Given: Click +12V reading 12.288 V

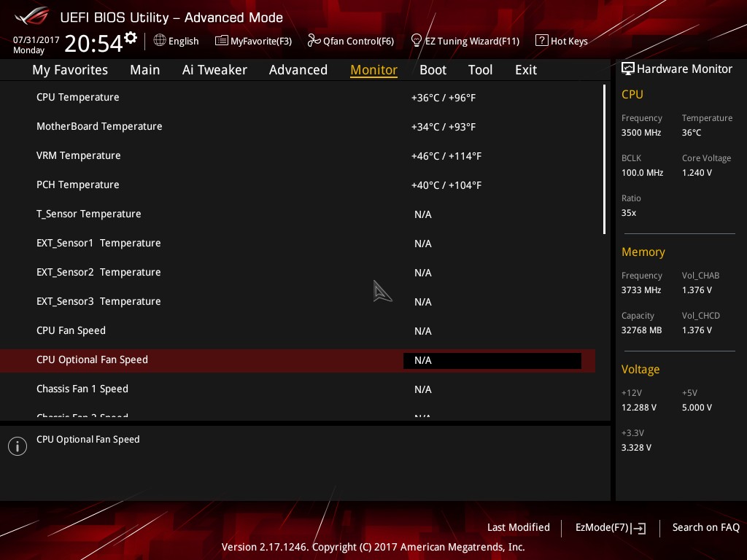Looking at the screenshot, I should [639, 408].
